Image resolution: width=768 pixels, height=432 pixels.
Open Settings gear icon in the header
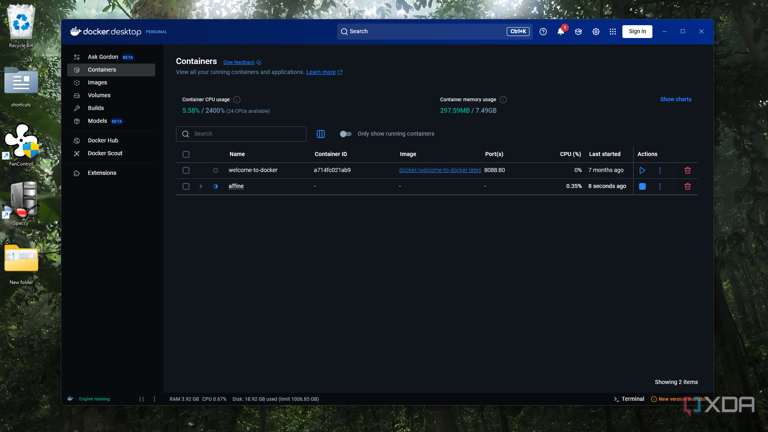pyautogui.click(x=596, y=31)
